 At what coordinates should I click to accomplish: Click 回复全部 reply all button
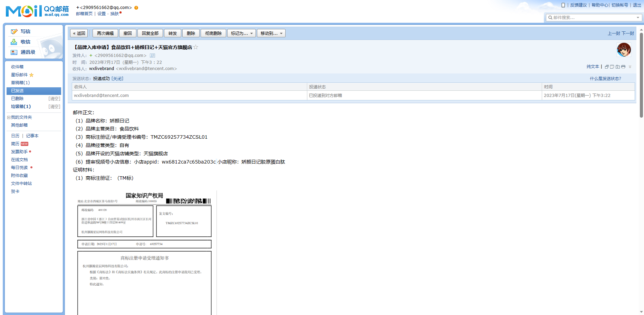(150, 33)
